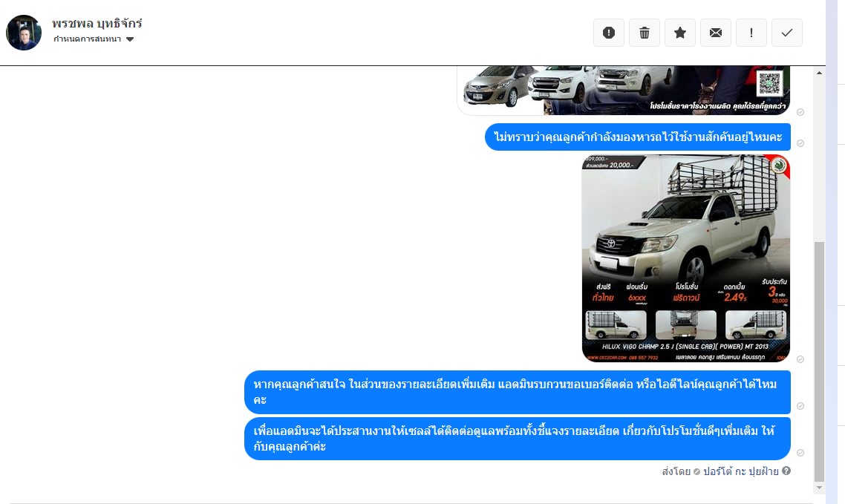Mark conversation as done with the checkmark icon
Screen dimensions: 845x504
click(787, 33)
